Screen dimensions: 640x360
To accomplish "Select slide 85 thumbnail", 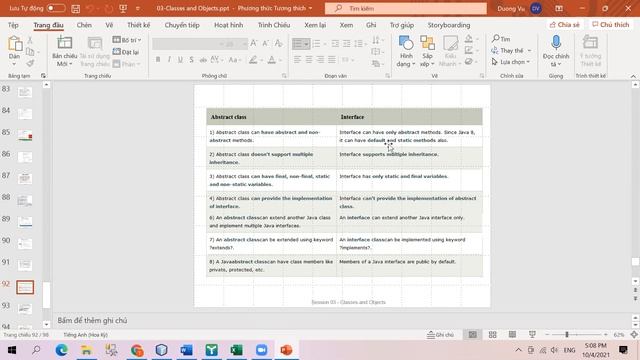I will (25, 135).
